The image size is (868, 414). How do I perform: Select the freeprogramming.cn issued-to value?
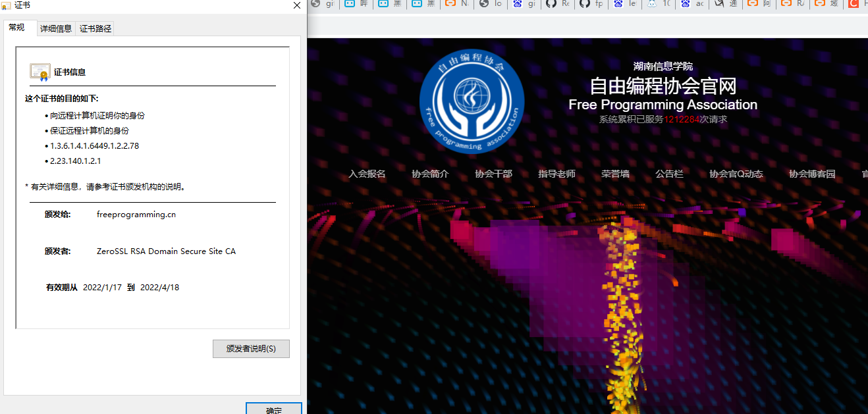pos(136,215)
